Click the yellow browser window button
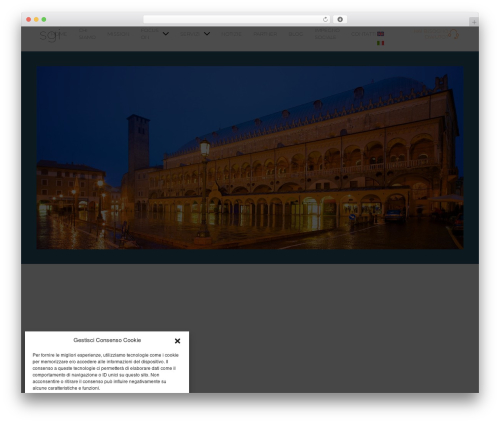500x423 pixels. tap(36, 20)
